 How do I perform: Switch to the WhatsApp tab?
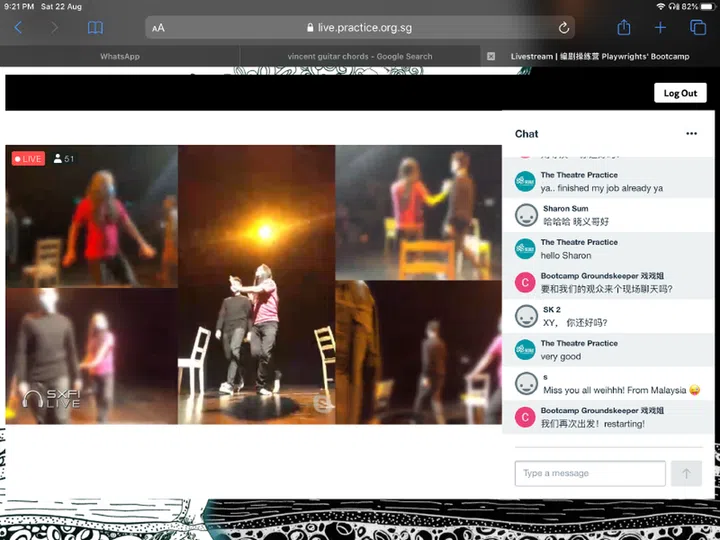pyautogui.click(x=120, y=57)
